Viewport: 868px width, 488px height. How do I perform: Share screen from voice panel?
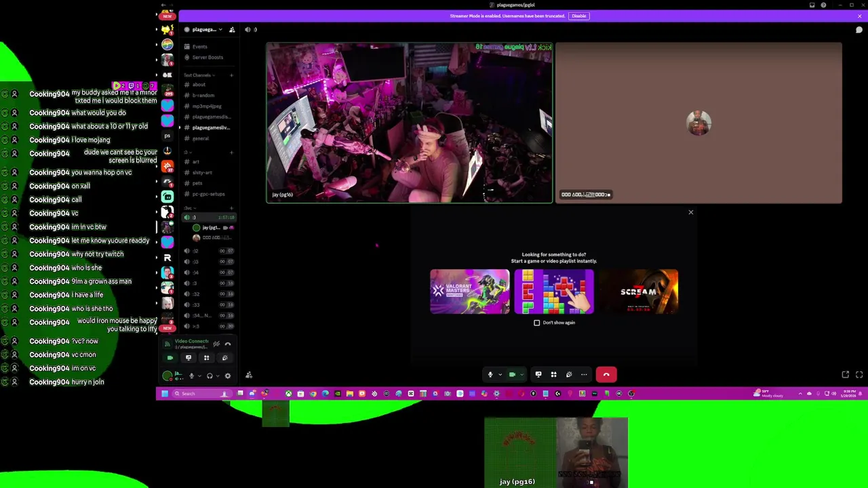(x=189, y=358)
